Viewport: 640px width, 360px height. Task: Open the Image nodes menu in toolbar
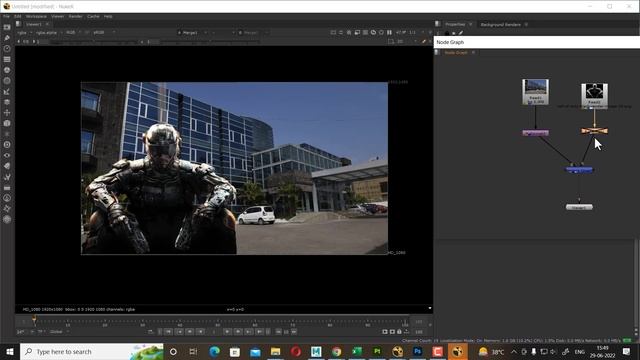click(x=7, y=27)
